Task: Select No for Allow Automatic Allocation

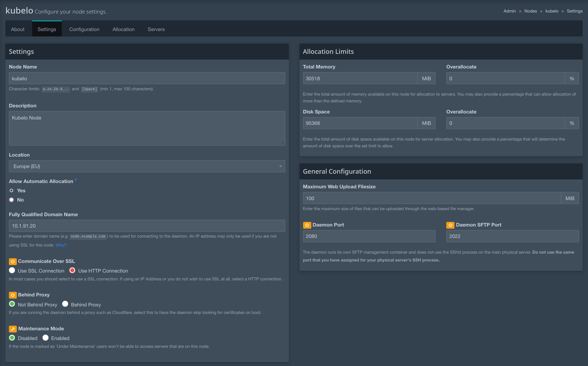Action: (x=11, y=200)
